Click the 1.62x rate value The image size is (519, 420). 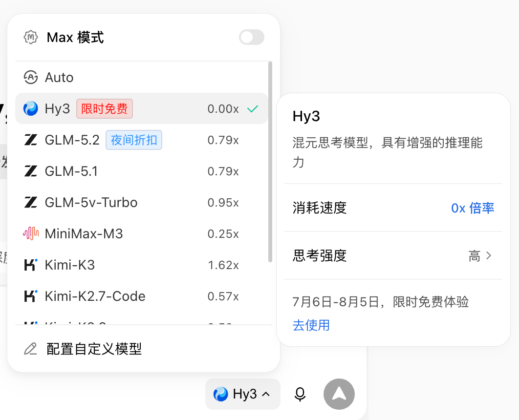point(223,265)
